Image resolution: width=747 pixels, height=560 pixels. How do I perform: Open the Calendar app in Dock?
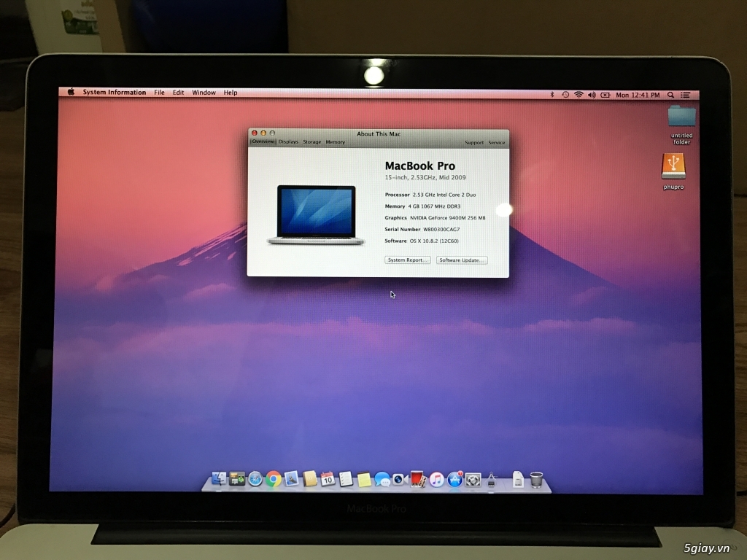(x=328, y=479)
